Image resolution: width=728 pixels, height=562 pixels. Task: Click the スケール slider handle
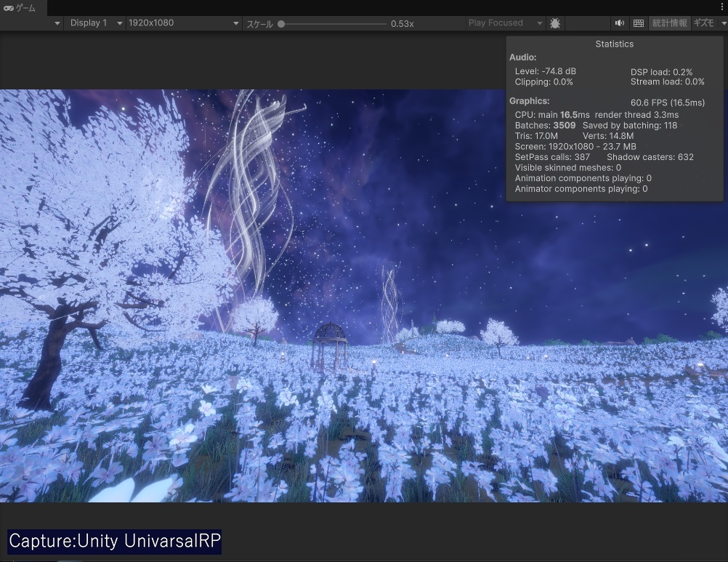(x=281, y=24)
